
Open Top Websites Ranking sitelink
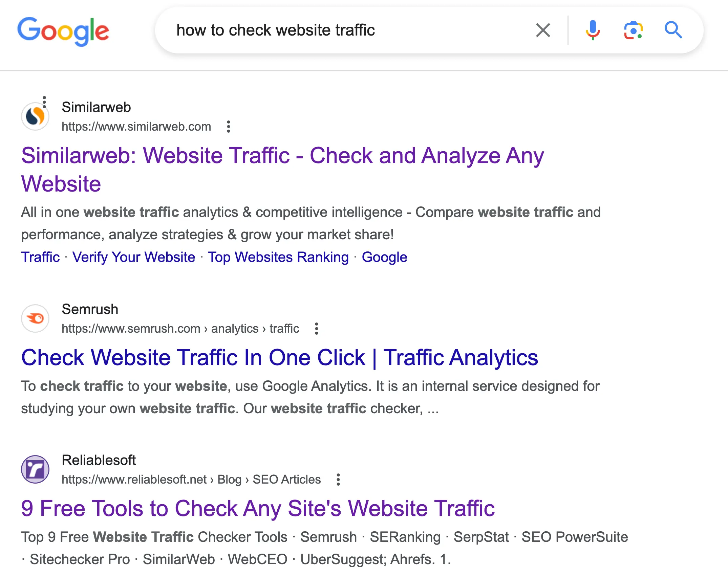278,257
